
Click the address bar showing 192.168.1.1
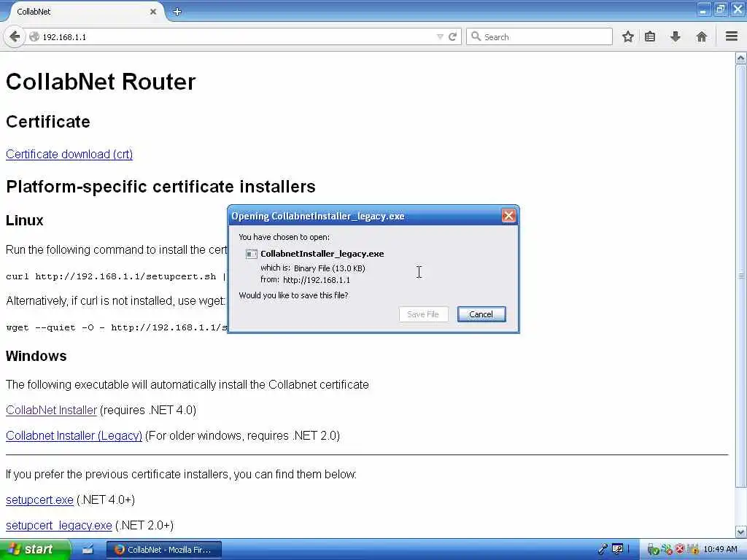pos(239,36)
